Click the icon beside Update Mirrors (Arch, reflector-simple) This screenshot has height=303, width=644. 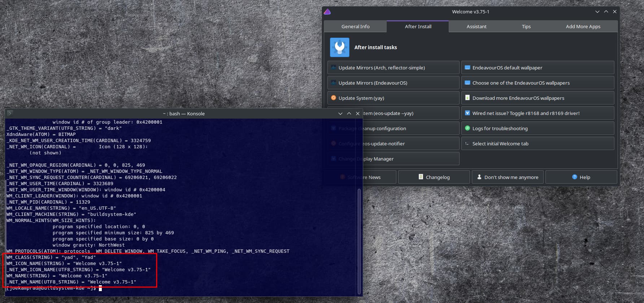(x=334, y=68)
